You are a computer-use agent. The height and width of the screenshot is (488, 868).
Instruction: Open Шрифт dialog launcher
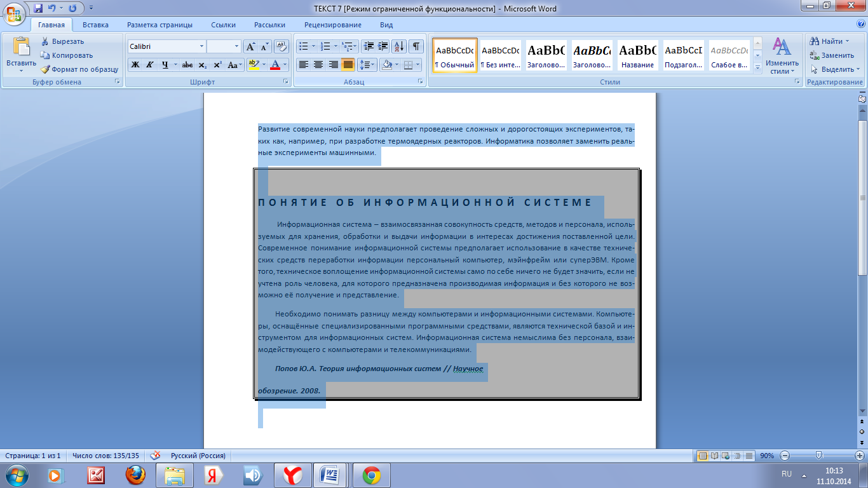pos(286,82)
